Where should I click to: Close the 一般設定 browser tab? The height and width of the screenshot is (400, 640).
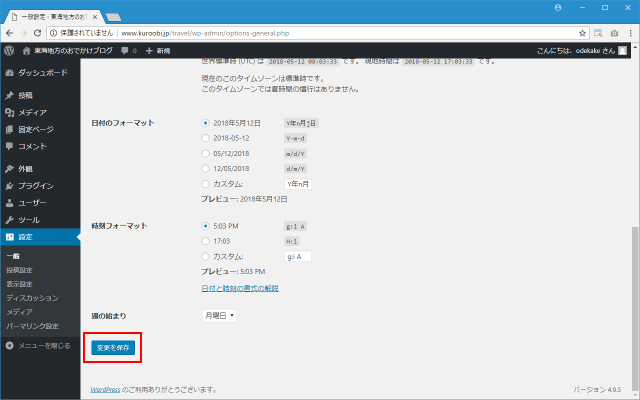(95, 17)
